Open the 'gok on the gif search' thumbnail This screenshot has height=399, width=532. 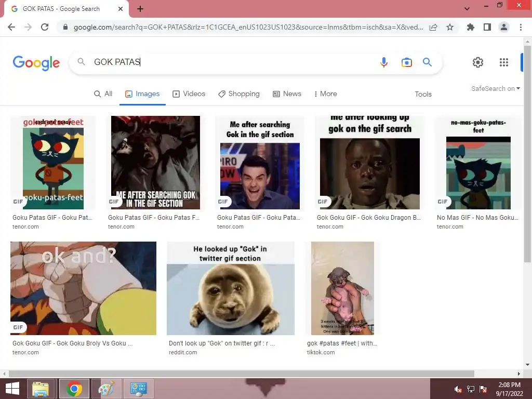tap(370, 163)
